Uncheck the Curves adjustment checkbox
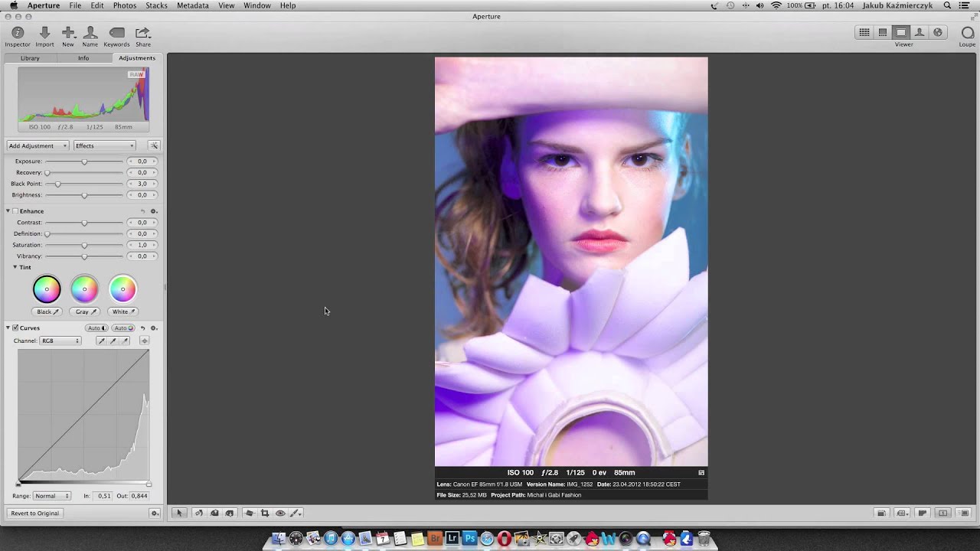Image resolution: width=980 pixels, height=551 pixels. pos(15,328)
